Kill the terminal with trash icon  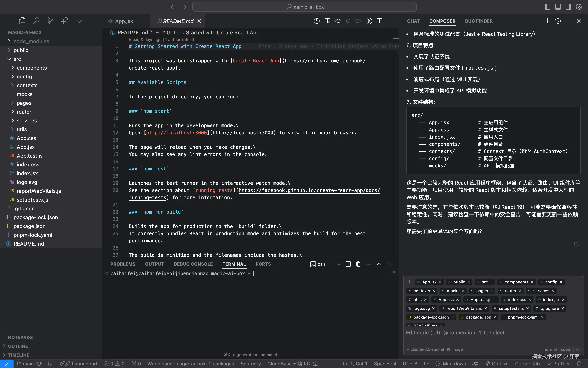click(x=358, y=264)
